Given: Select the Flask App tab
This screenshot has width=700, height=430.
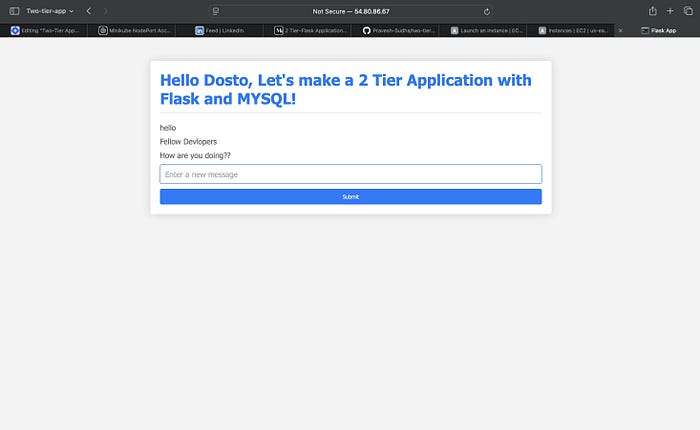Looking at the screenshot, I should 658,30.
